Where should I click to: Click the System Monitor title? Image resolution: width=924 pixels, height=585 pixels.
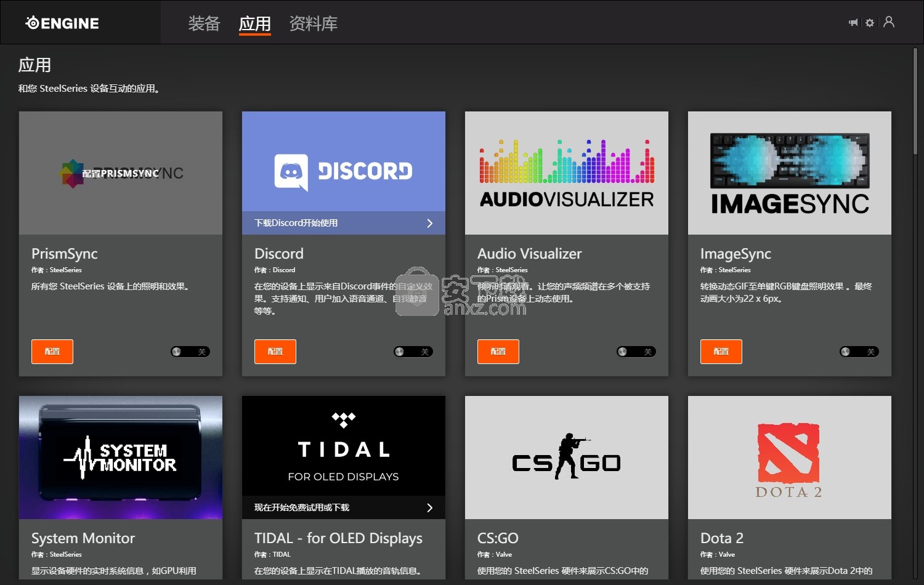[83, 538]
